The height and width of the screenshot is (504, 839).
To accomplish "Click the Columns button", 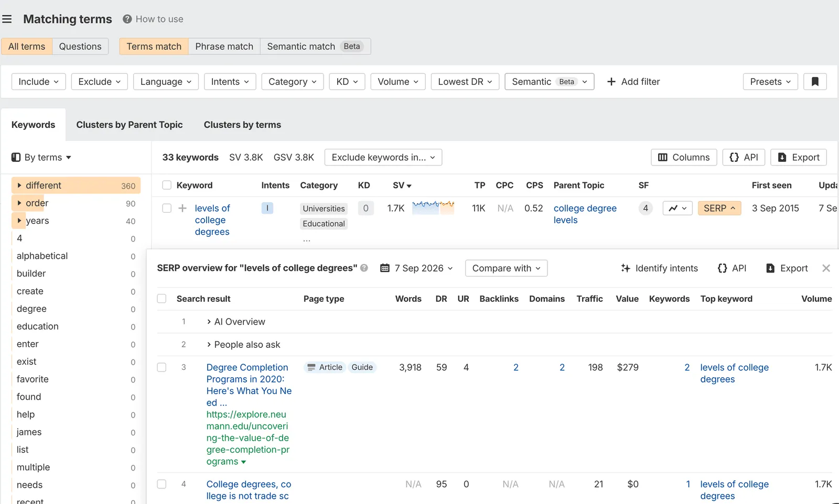I will (684, 158).
